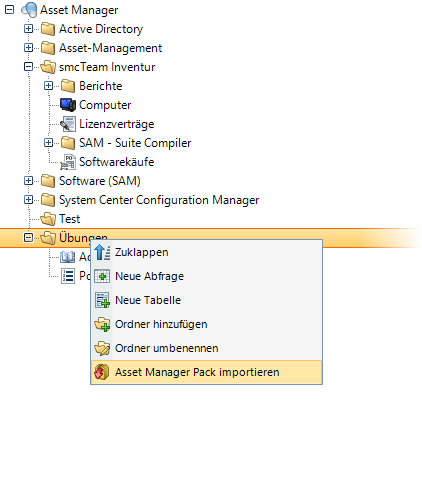Expand System Center Configuration Manager folder

28,200
